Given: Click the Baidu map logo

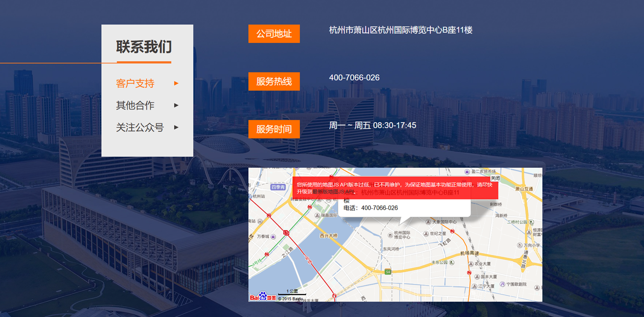Looking at the screenshot, I should point(263,296).
